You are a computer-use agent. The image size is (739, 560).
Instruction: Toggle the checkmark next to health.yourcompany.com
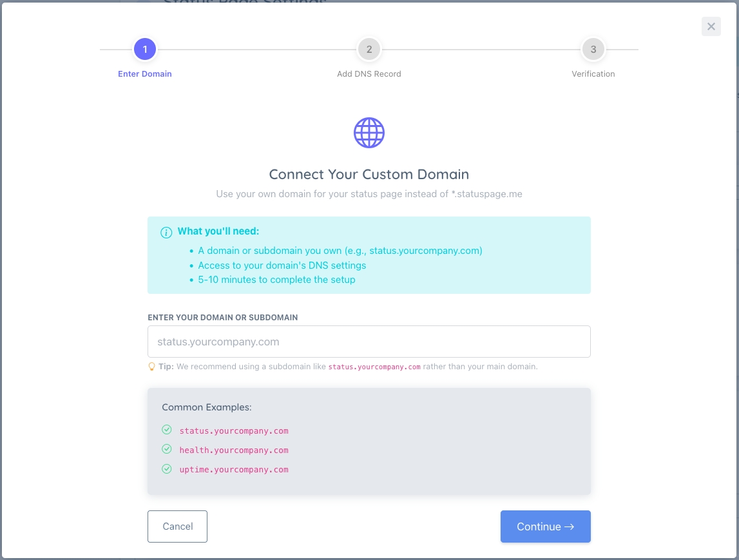point(166,450)
